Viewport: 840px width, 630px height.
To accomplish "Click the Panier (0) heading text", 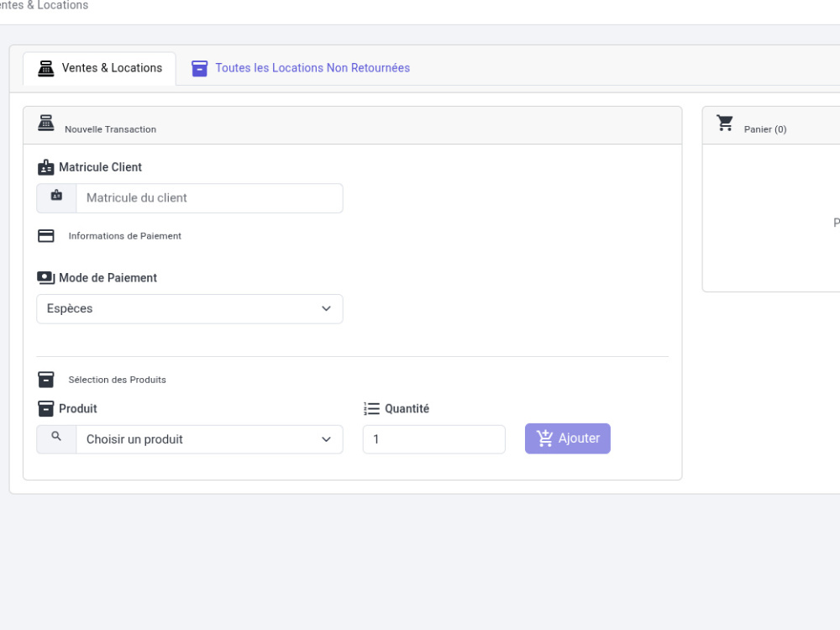I will point(765,129).
